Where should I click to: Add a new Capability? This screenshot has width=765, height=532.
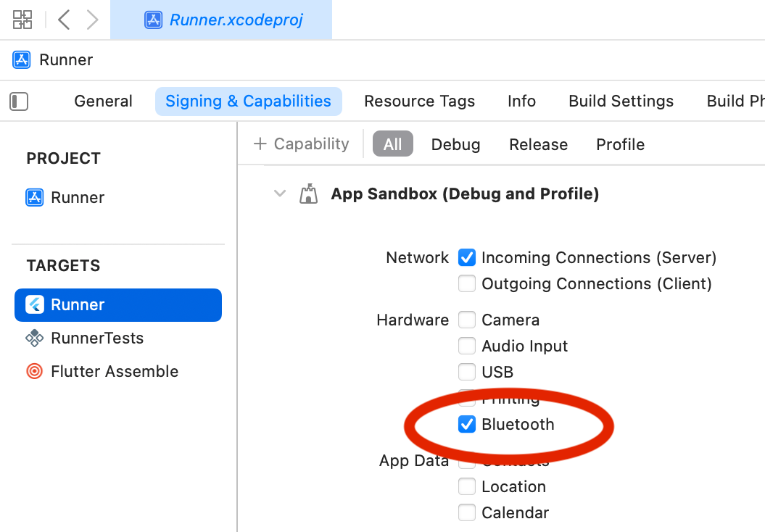302,144
